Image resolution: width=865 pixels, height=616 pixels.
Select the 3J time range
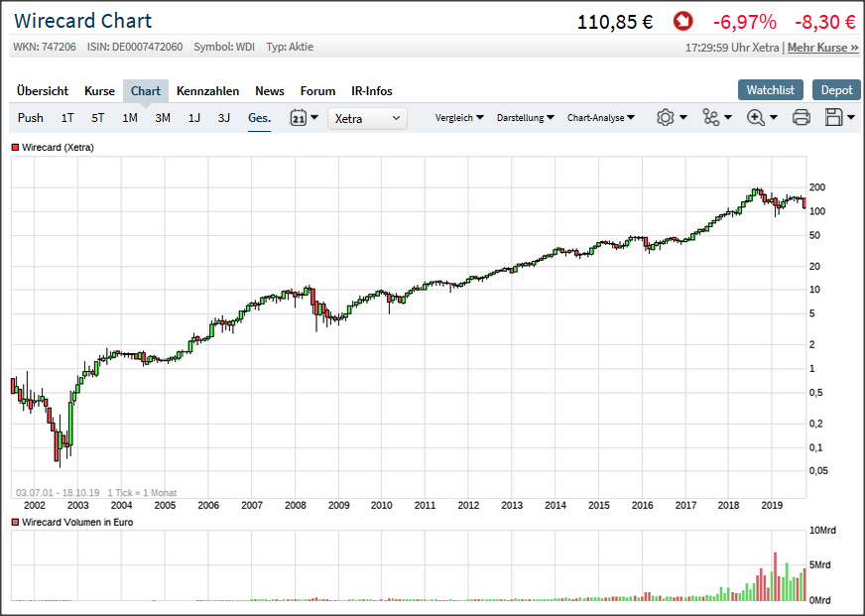click(x=223, y=118)
